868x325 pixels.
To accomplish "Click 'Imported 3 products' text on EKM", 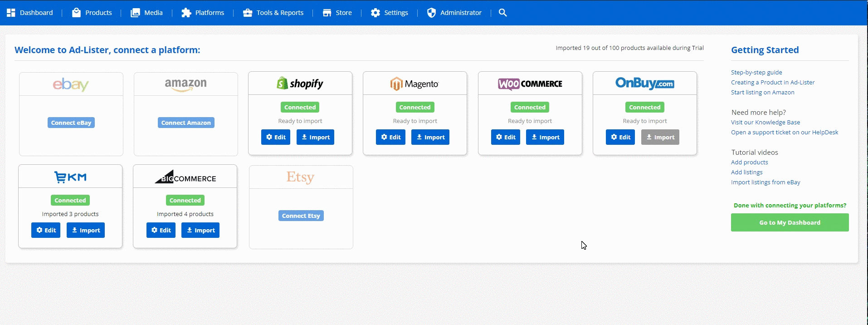I will pos(70,214).
